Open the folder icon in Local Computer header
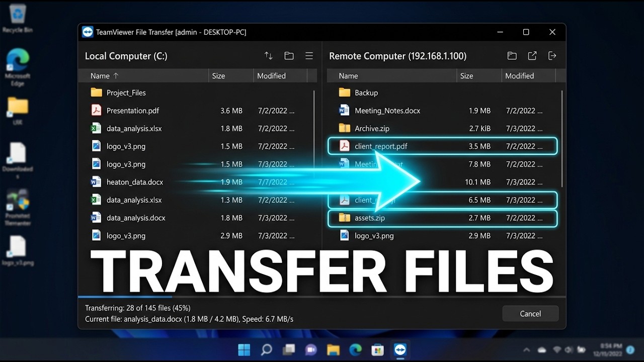This screenshot has height=362, width=644. 289,56
